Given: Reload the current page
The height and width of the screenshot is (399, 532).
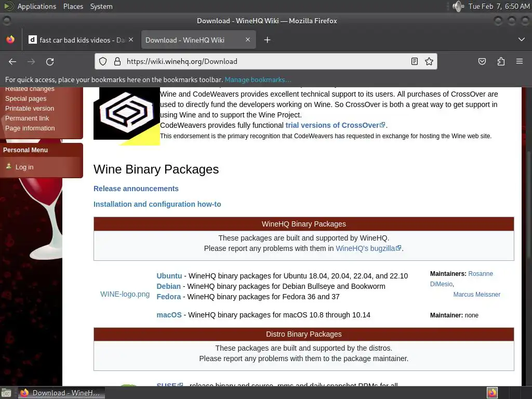Looking at the screenshot, I should (50, 61).
